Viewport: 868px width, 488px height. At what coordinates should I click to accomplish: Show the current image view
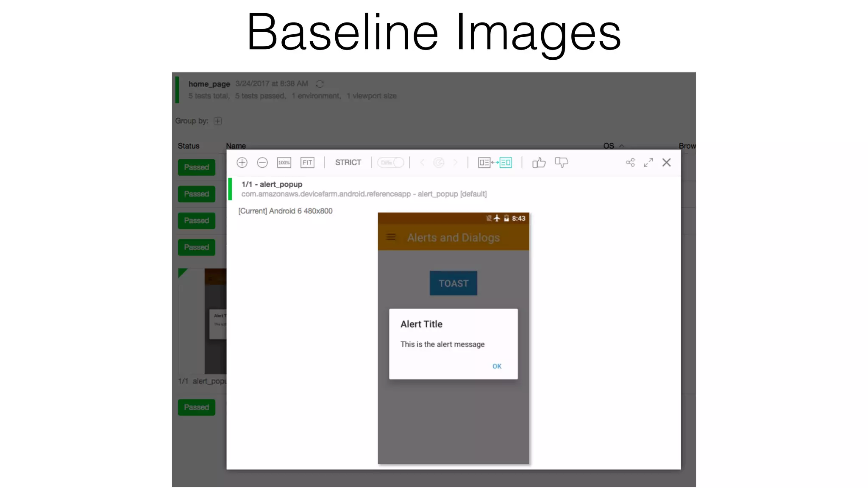(506, 163)
